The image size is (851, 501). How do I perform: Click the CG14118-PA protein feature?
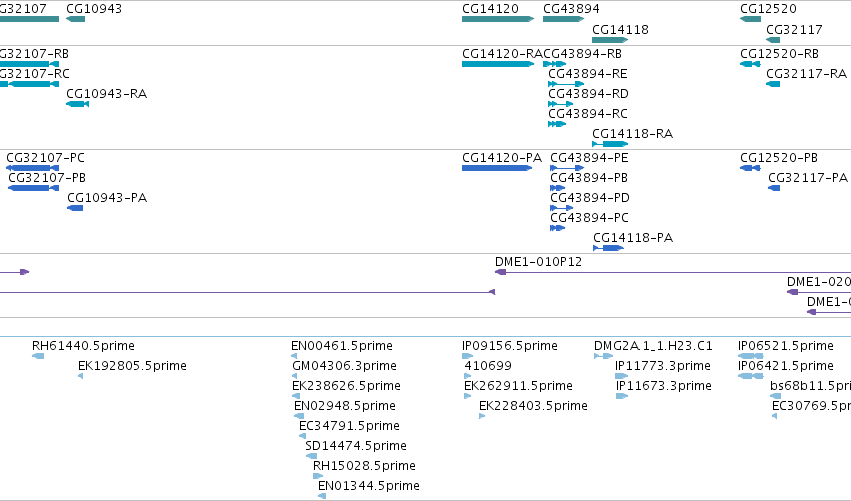point(608,248)
